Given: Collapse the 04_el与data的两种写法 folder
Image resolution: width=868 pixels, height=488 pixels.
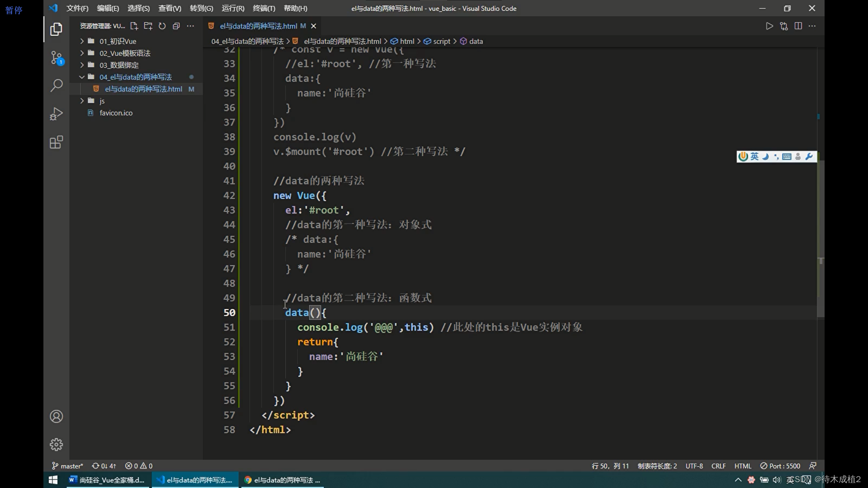Looking at the screenshot, I should click(136, 77).
